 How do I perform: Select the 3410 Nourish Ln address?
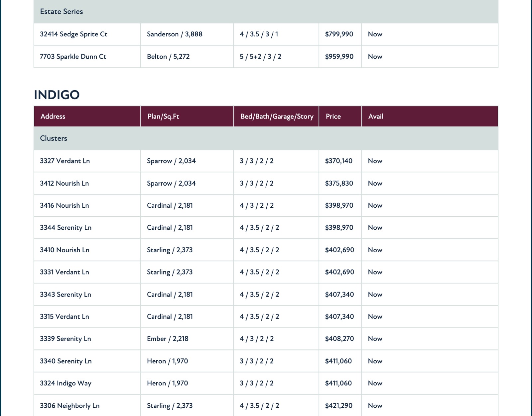tap(65, 250)
